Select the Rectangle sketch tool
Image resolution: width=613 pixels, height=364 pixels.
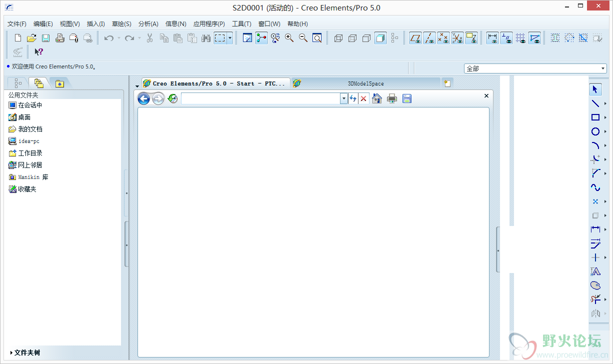tap(595, 117)
